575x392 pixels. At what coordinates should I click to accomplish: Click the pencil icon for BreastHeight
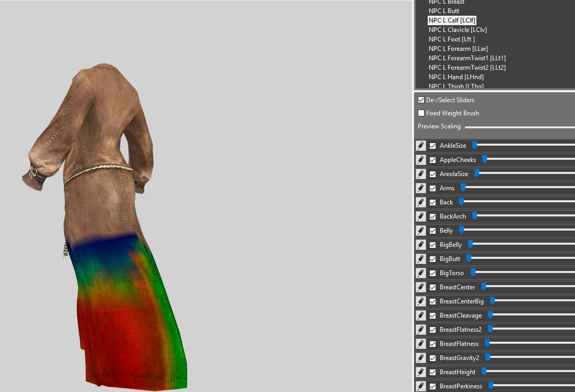pos(420,372)
